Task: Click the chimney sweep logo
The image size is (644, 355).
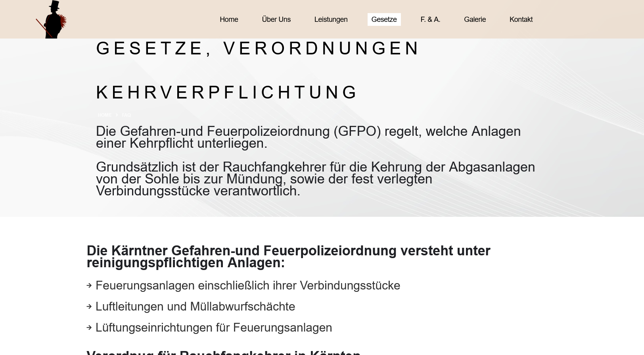Action: pos(52,19)
